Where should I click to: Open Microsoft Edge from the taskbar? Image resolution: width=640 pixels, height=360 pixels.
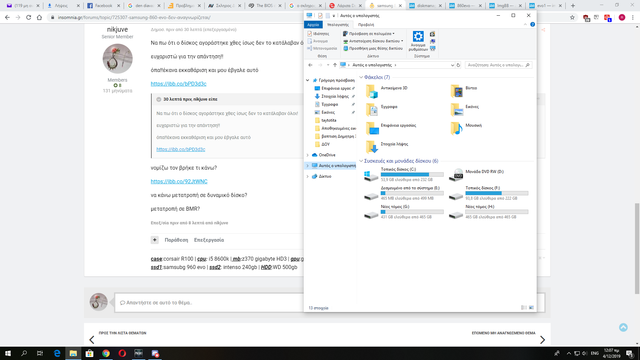pos(57,353)
